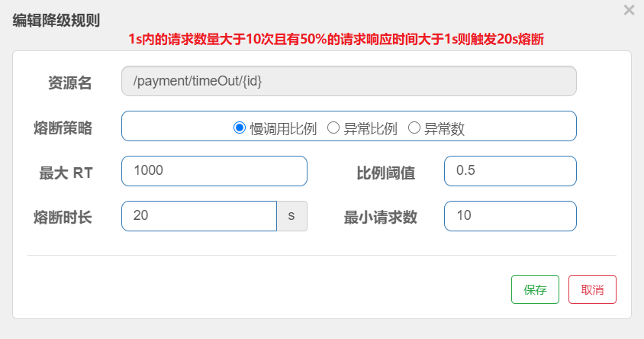Screen dimensions: 644x339
Task: Click the 资源名 field with /payment/timeOut/{id}
Action: [349, 81]
